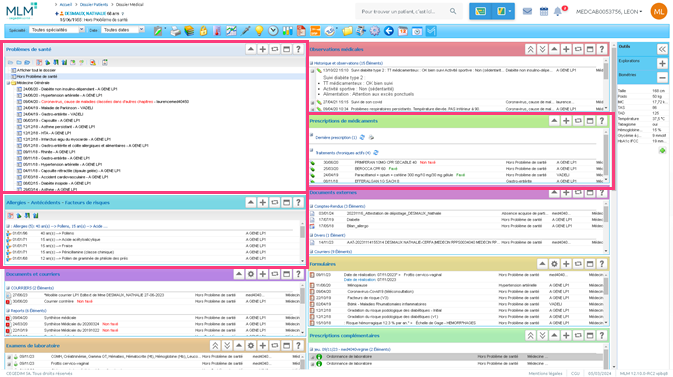The width and height of the screenshot is (673, 377).
Task: Click the clock icon in the toolbar
Action: 273,30
